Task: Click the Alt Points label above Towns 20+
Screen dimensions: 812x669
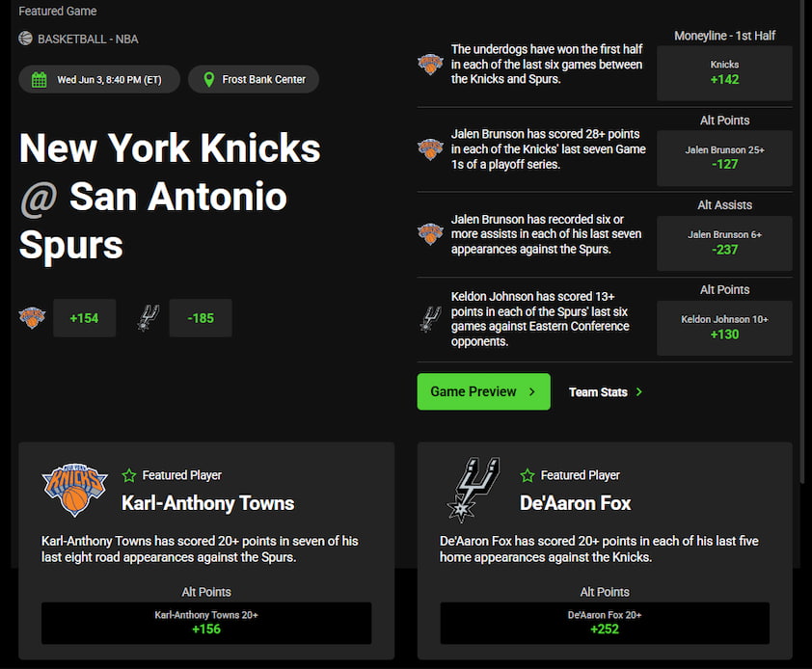Action: tap(206, 592)
